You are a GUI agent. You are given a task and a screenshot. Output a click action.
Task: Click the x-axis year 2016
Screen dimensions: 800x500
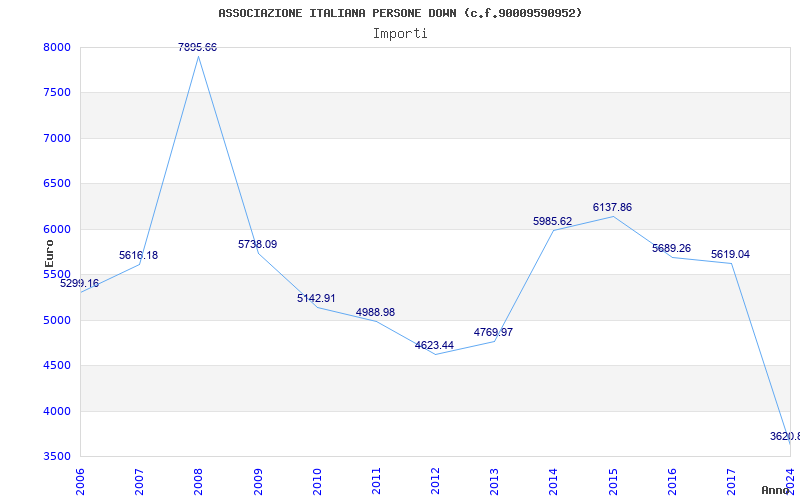[672, 481]
